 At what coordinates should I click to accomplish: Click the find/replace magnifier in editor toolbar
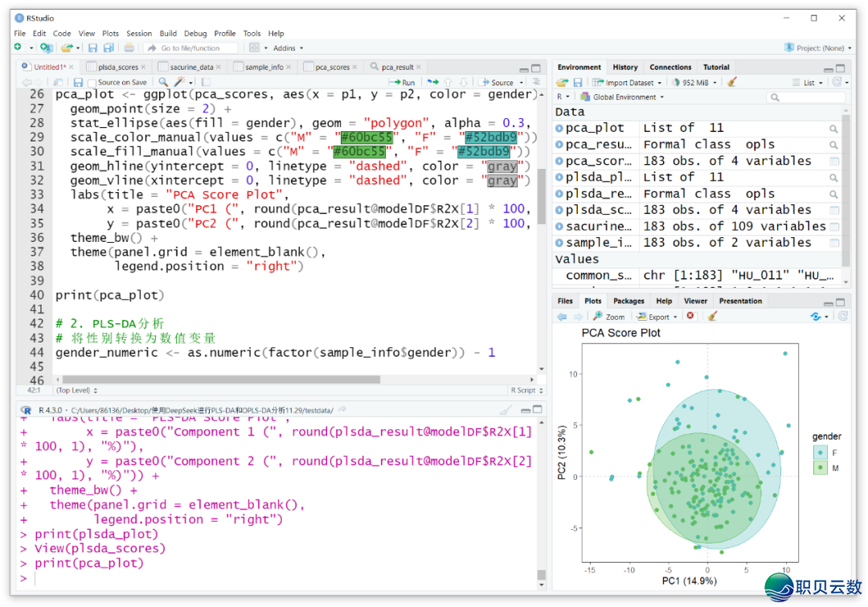click(163, 82)
